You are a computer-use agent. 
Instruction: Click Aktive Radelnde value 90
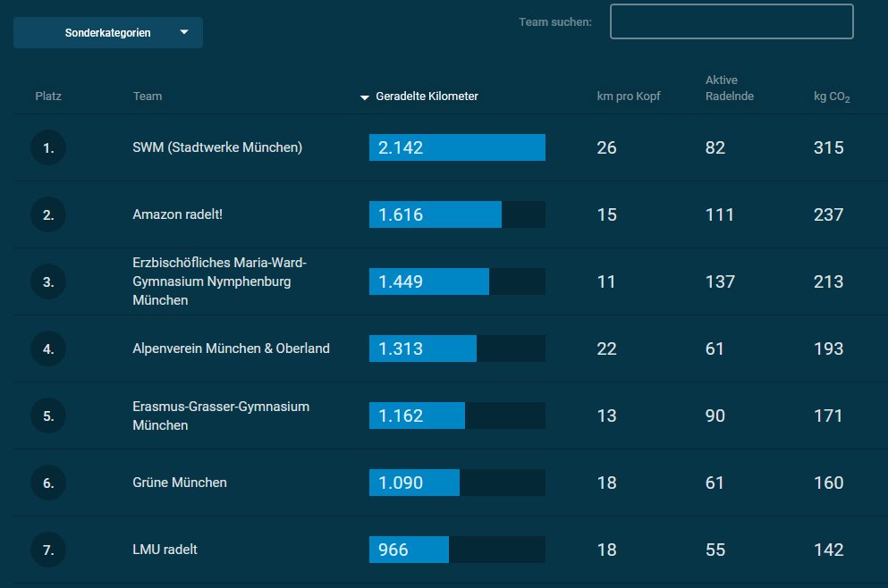pos(715,416)
